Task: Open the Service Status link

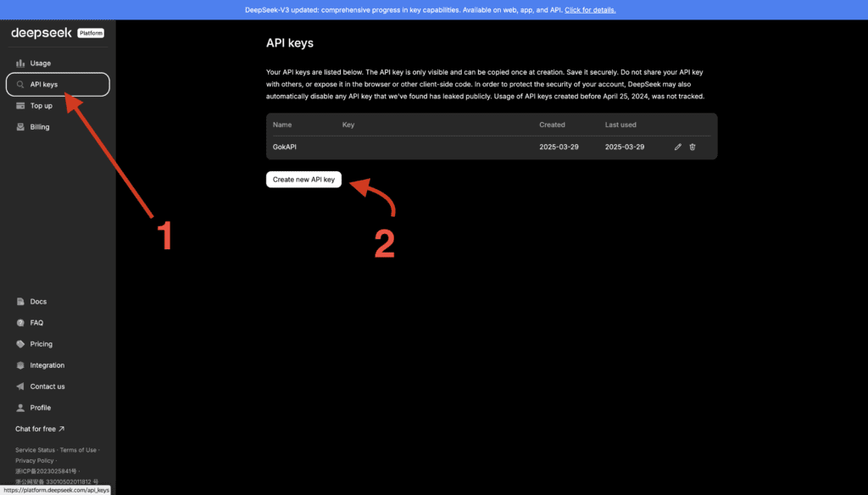Action: click(x=35, y=450)
